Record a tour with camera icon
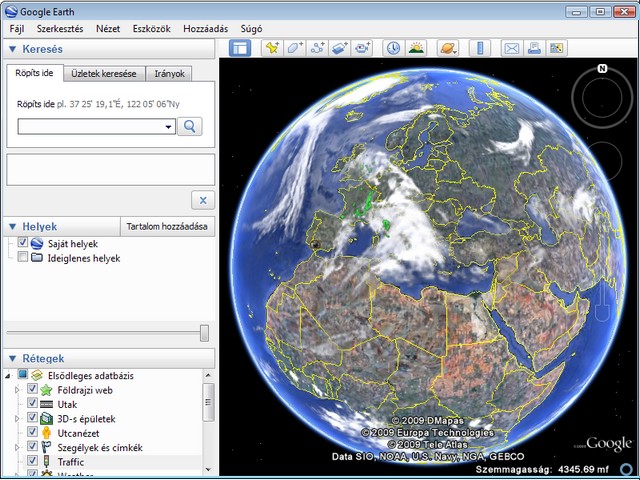The width and height of the screenshot is (640, 480). (362, 48)
